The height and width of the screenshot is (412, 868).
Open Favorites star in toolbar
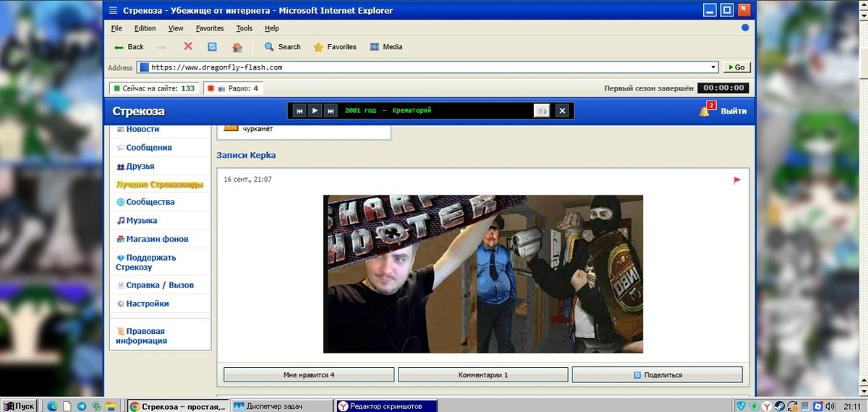(x=334, y=47)
